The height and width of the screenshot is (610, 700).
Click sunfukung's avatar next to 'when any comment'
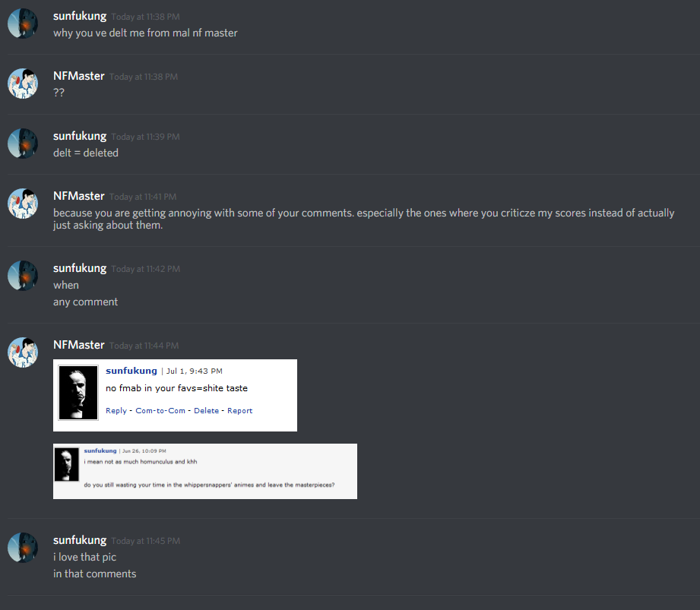click(x=23, y=276)
